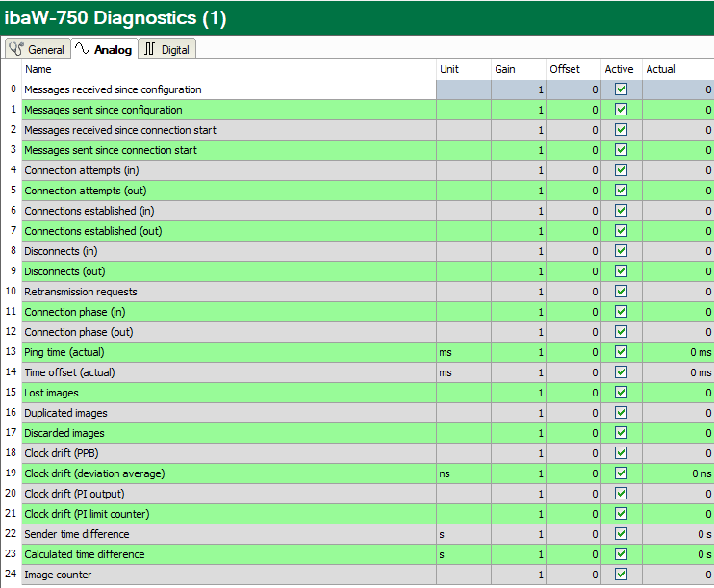Click the s unit cell for Sender time difference
The height and width of the screenshot is (588, 714).
(x=464, y=534)
